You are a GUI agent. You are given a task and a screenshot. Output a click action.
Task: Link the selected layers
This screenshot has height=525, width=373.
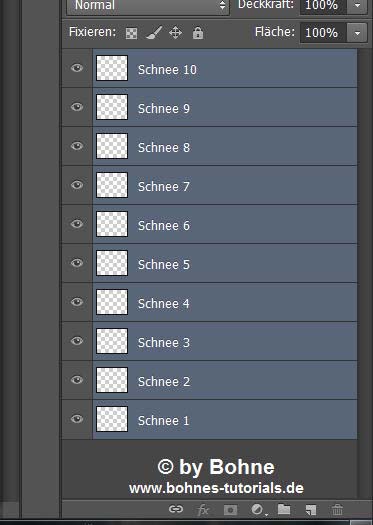coord(176,509)
